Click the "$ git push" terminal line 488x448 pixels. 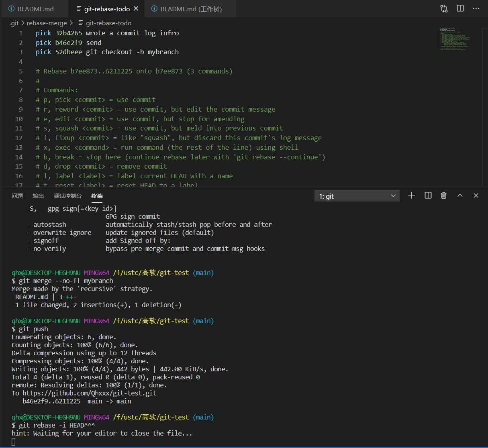[x=30, y=329]
